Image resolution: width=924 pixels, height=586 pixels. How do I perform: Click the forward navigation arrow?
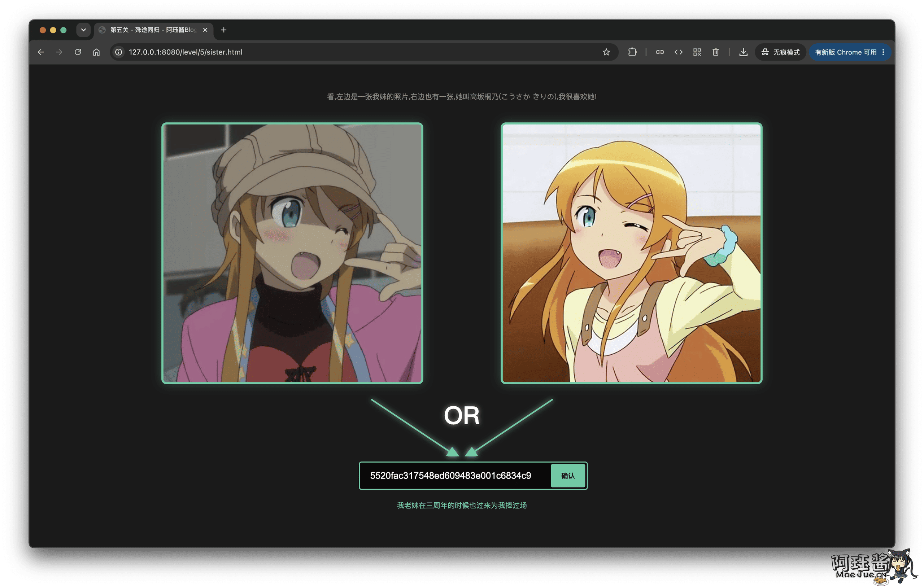click(59, 52)
